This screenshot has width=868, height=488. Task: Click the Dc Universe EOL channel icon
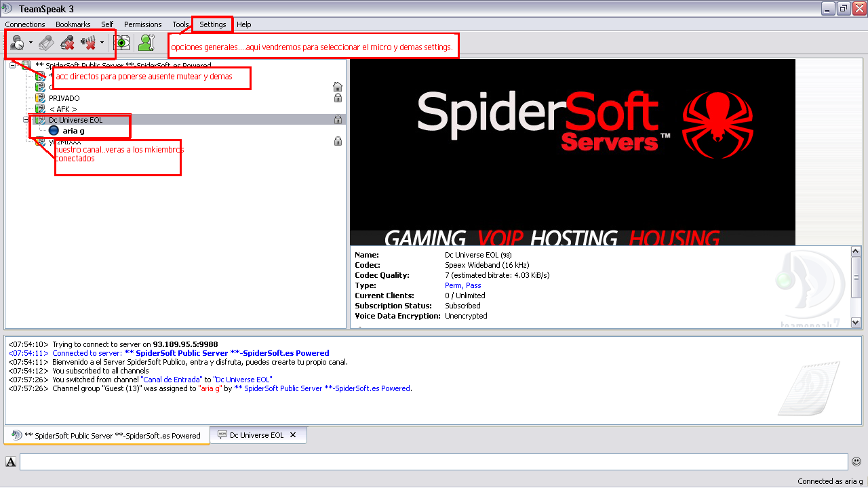[x=40, y=120]
